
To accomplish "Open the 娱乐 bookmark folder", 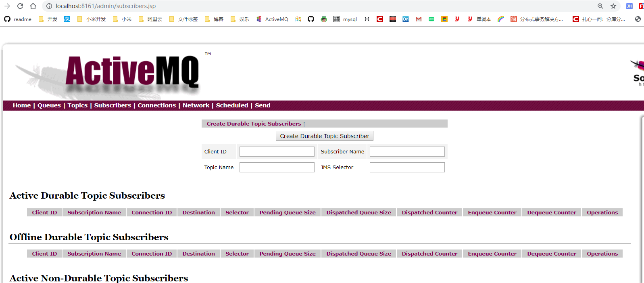I will coord(240,19).
